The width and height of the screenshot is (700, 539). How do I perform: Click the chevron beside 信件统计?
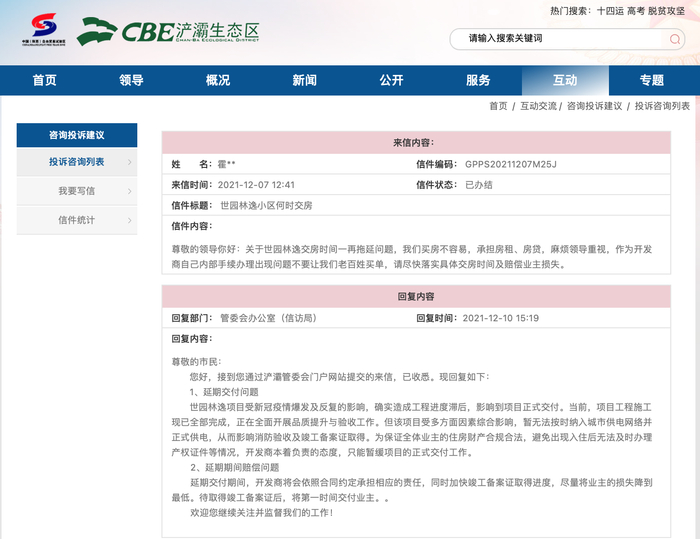(129, 220)
